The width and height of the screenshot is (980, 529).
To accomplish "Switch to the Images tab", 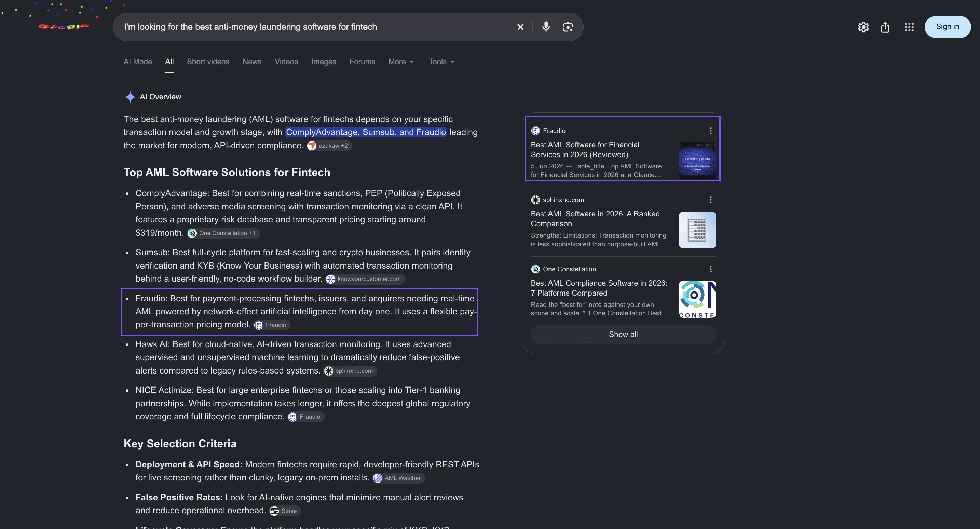I will (x=323, y=62).
